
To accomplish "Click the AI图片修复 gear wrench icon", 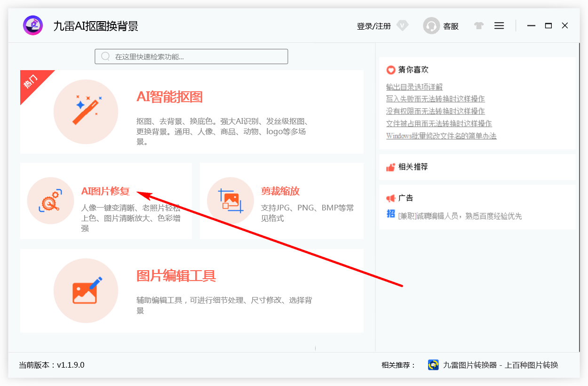I will pos(51,201).
